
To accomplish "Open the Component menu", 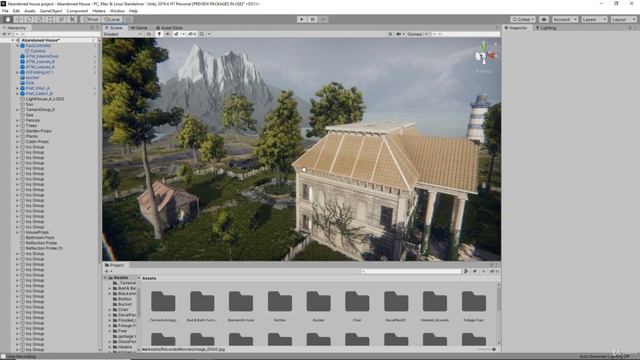I will pyautogui.click(x=77, y=11).
